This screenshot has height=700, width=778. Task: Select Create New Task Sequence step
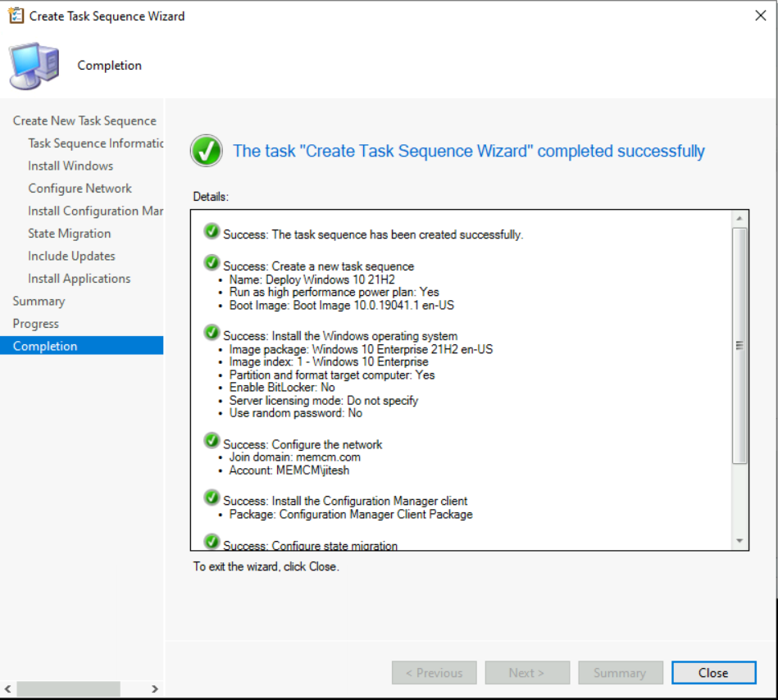click(x=84, y=120)
